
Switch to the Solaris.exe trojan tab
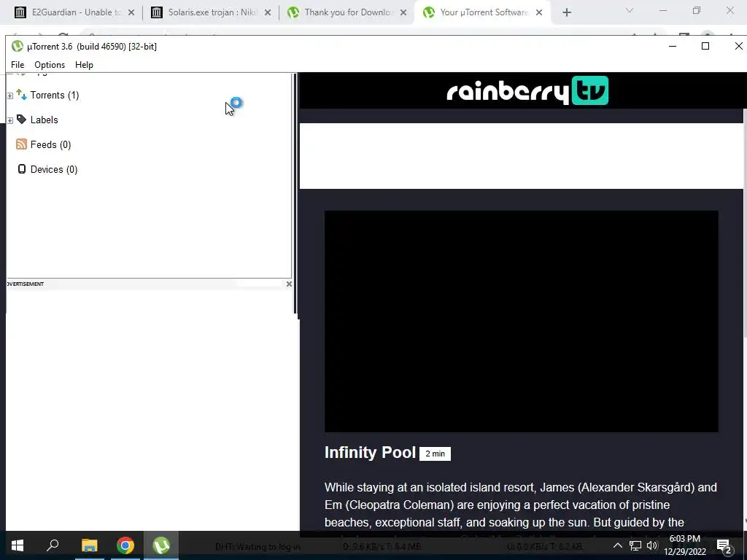pos(212,12)
